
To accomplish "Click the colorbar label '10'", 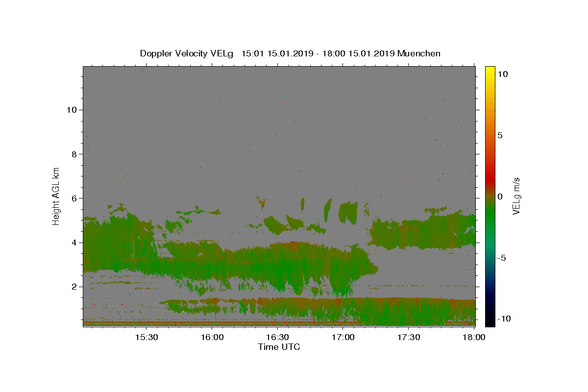I will pos(502,74).
